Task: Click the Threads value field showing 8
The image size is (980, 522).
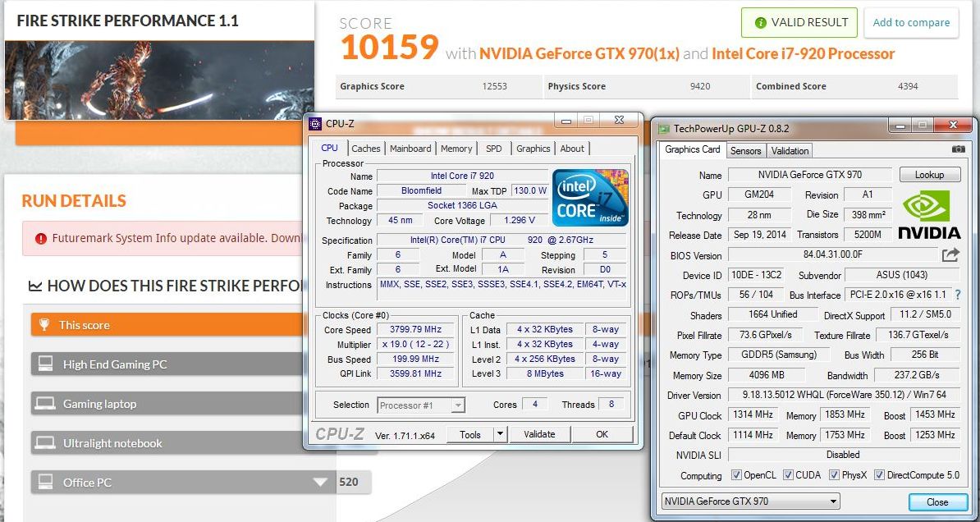Action: (x=611, y=405)
